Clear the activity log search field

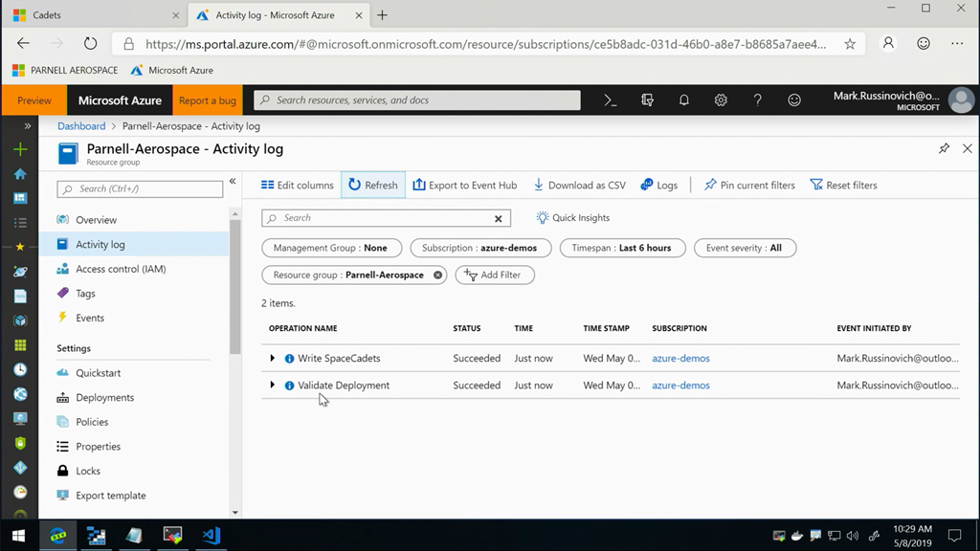[498, 218]
